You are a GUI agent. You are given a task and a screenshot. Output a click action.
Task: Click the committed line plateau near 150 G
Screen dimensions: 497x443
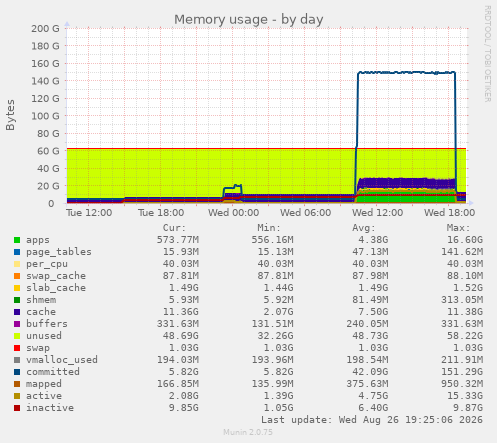tap(407, 72)
